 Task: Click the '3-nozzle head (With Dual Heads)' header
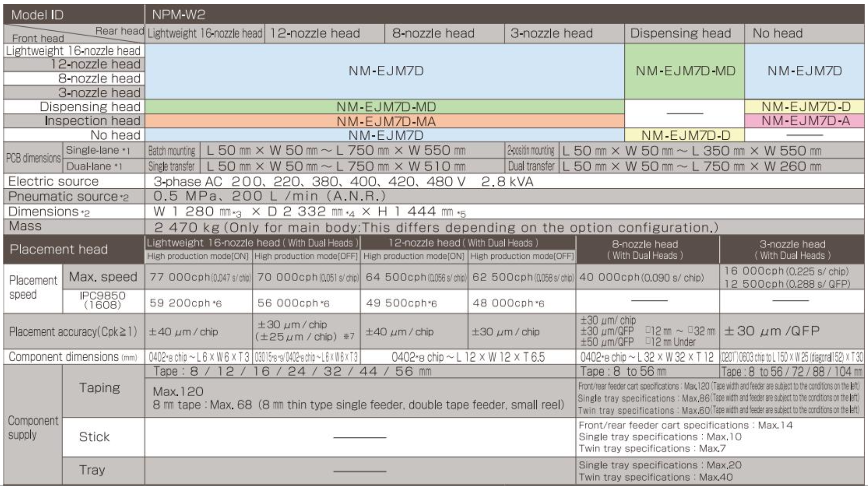click(792, 249)
